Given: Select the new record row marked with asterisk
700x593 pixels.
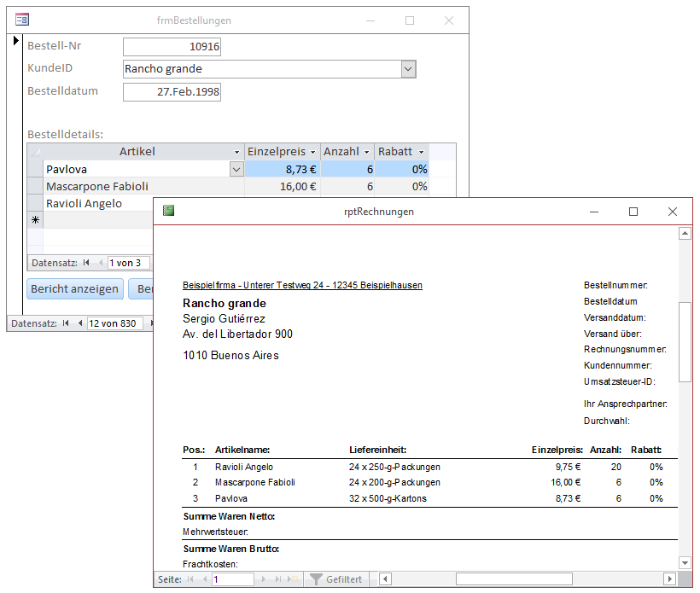Looking at the screenshot, I should pyautogui.click(x=35, y=220).
